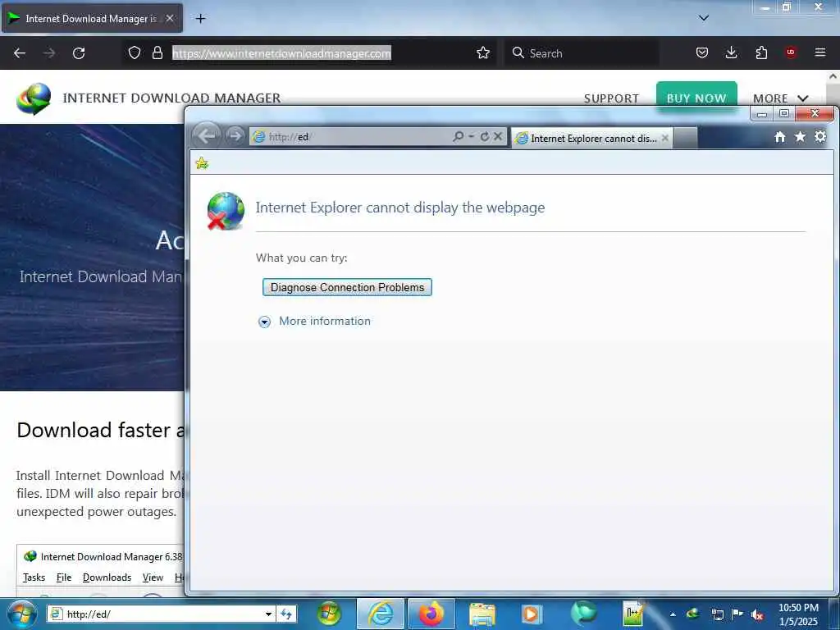The image size is (840, 630).
Task: Go forward in Internet Explorer
Action: tap(235, 135)
